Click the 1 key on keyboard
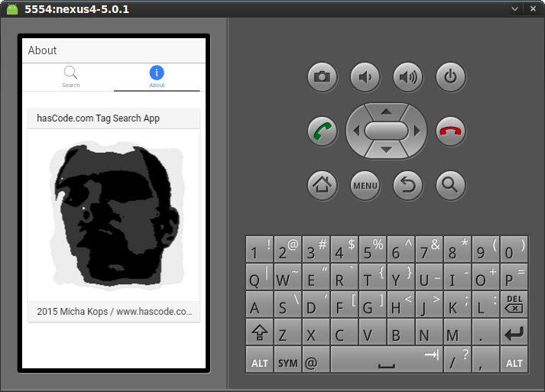 (259, 249)
